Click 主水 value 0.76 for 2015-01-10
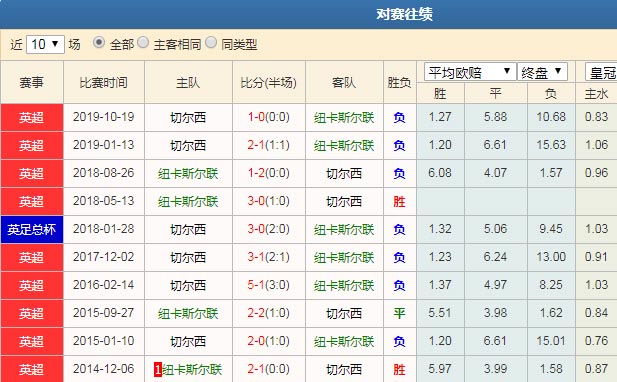The height and width of the screenshot is (382, 617). pyautogui.click(x=597, y=341)
